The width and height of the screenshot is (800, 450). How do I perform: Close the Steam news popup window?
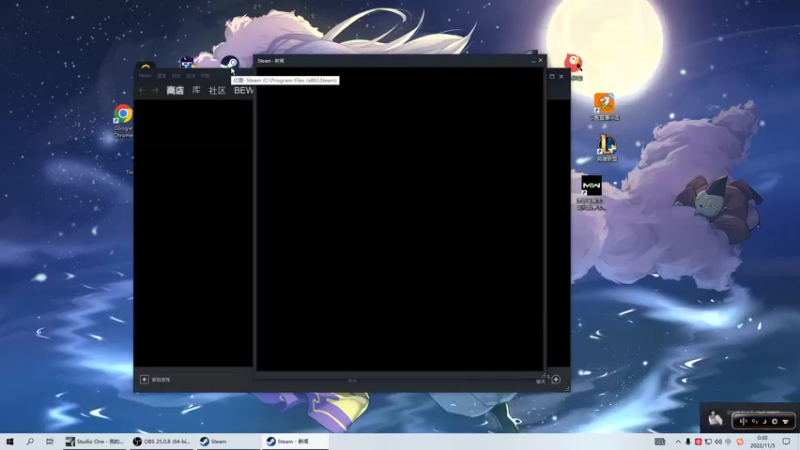[540, 60]
